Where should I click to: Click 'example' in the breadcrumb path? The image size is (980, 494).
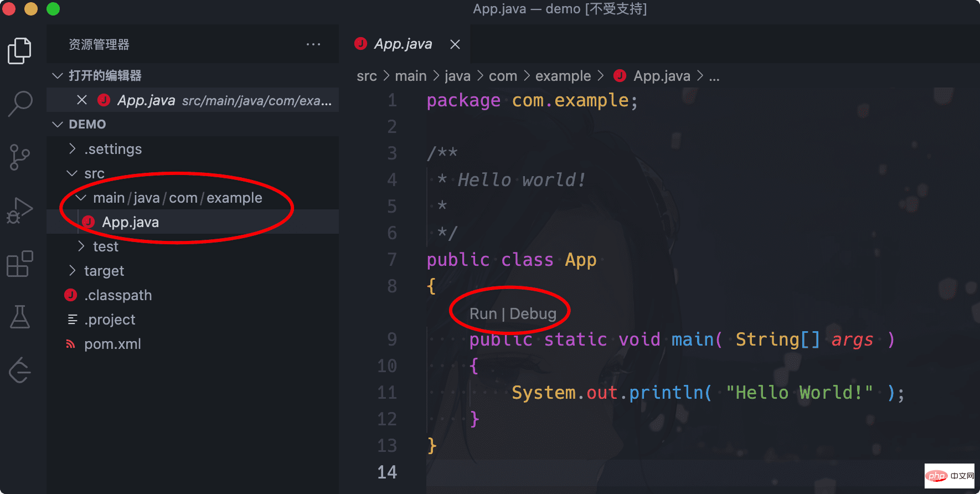pyautogui.click(x=563, y=76)
